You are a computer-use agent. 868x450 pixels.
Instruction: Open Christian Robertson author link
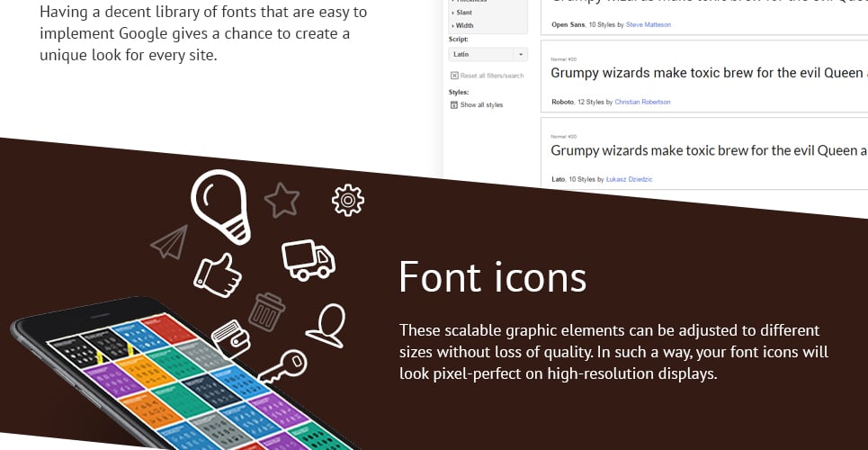click(x=642, y=102)
